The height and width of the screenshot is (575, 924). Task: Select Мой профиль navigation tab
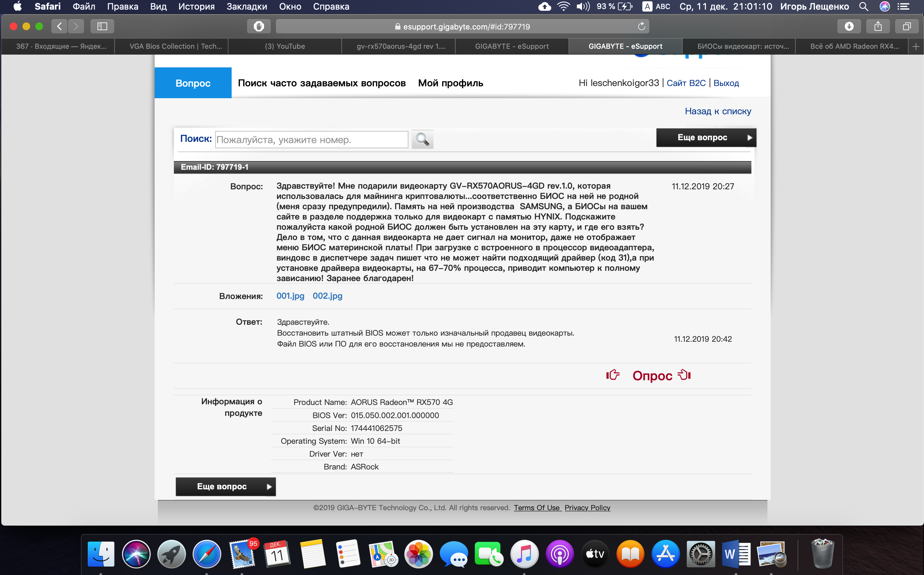point(450,83)
